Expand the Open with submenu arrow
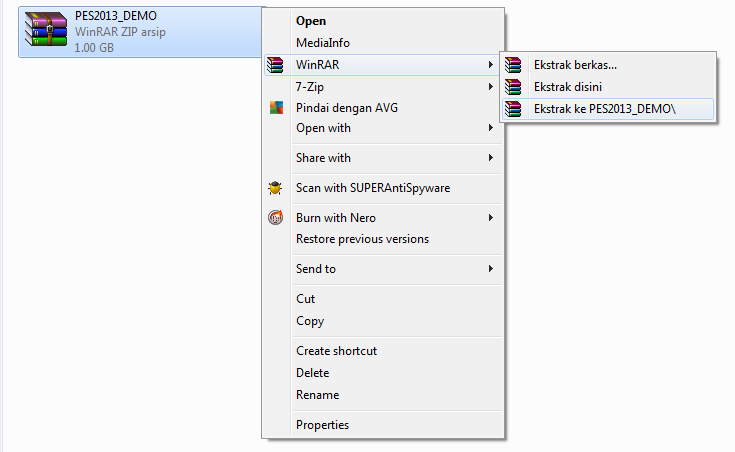The width and height of the screenshot is (735, 452). [x=490, y=128]
